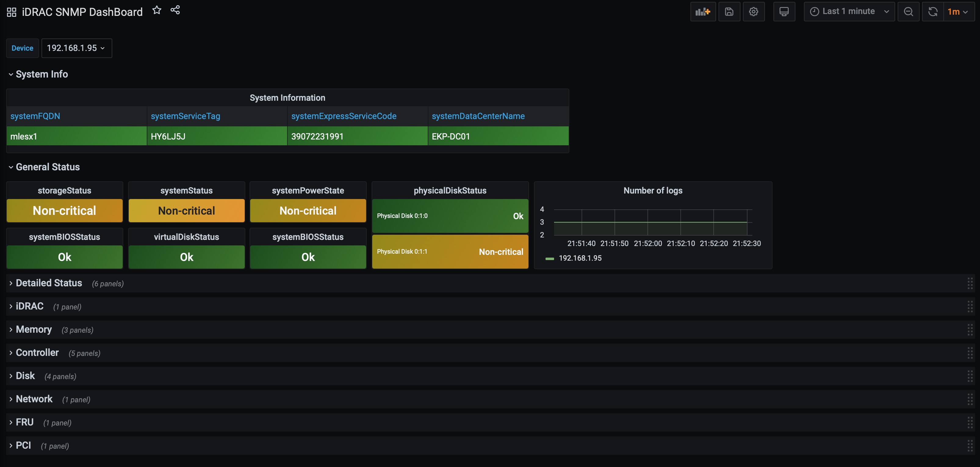
Task: Sort by systemDataCenterName column header
Action: [x=478, y=116]
